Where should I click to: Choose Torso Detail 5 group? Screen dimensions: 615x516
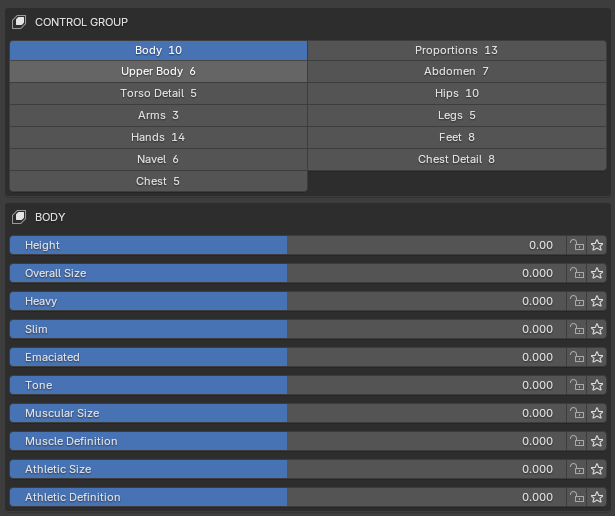coord(158,93)
